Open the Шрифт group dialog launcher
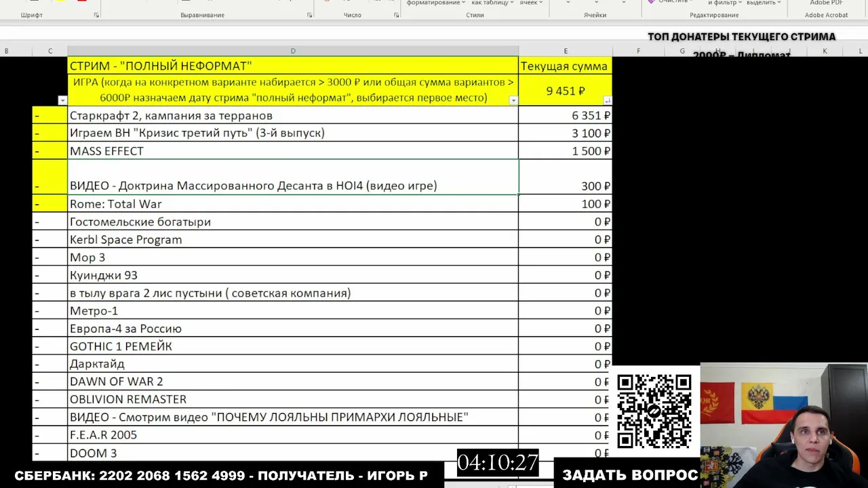 pos(96,15)
